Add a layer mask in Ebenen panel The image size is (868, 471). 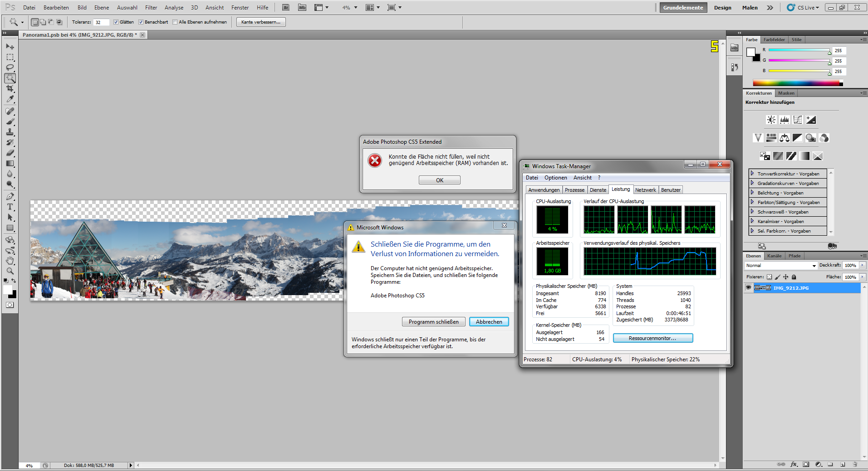(x=806, y=464)
